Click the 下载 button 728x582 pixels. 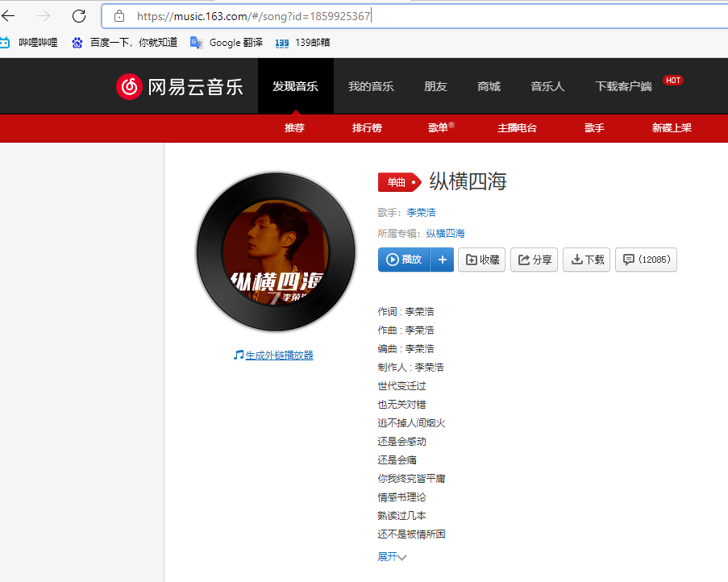[586, 260]
